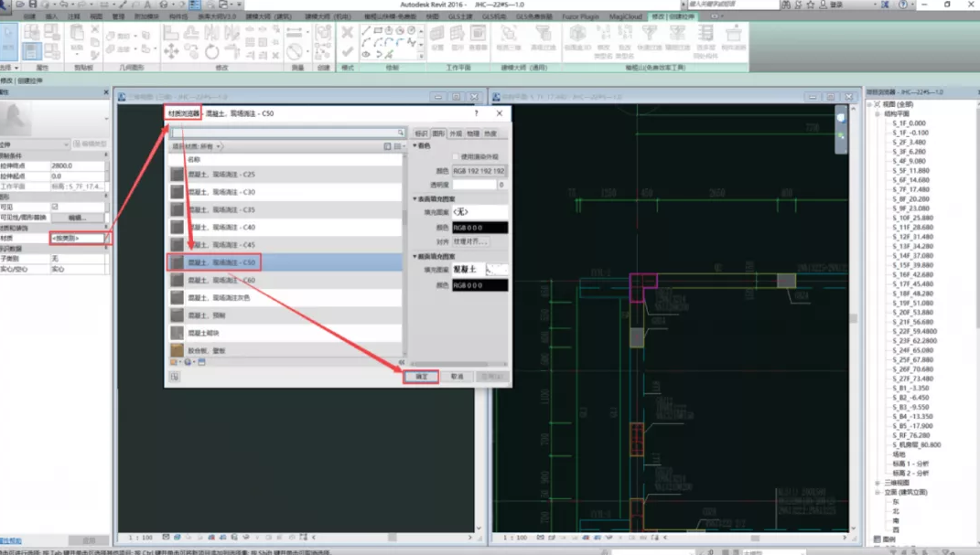Screen dimensions: 980x555
Task: Toggle the 可见 checkbox in properties
Action: pyautogui.click(x=55, y=207)
